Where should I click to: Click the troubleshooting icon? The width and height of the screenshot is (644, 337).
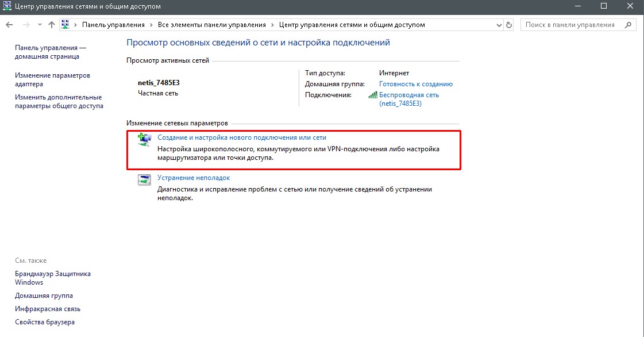tap(144, 179)
